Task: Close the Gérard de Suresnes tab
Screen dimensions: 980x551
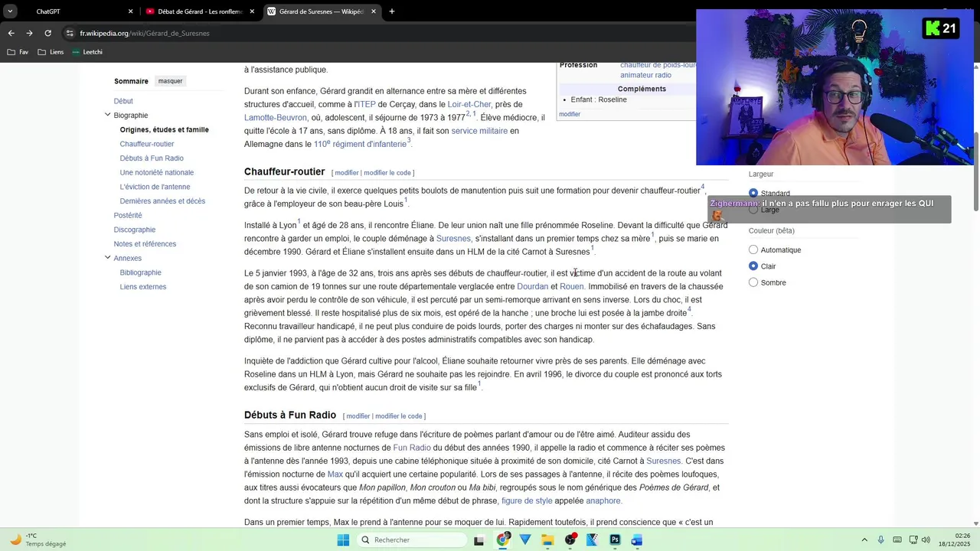Action: [x=374, y=11]
